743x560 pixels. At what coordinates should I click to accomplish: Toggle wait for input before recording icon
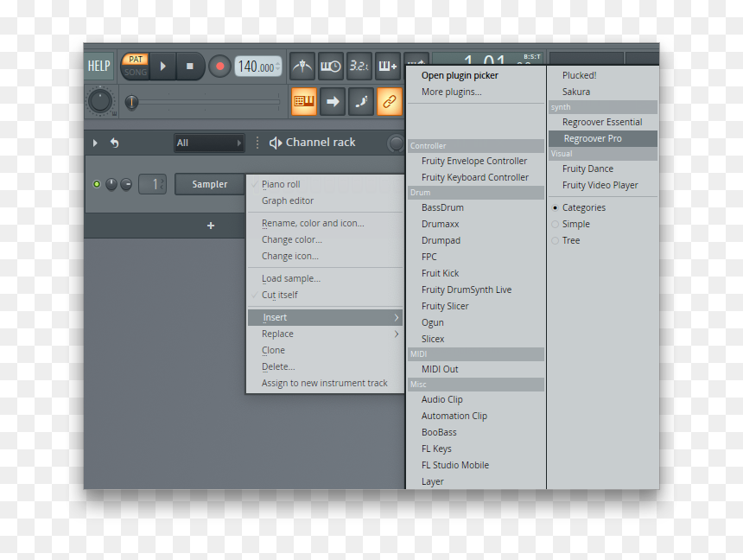point(331,66)
